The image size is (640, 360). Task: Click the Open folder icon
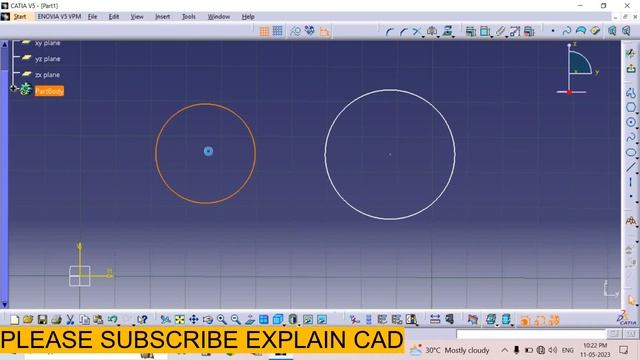pos(28,320)
